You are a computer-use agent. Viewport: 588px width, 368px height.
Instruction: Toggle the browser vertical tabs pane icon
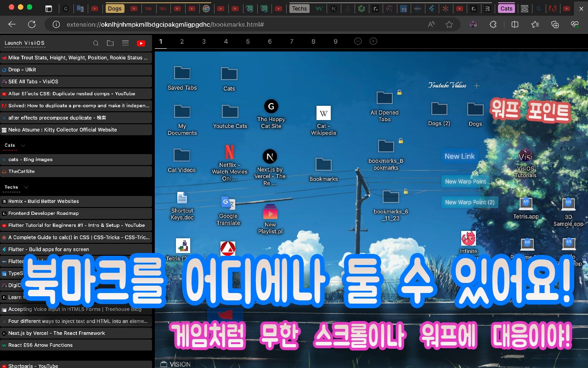coord(49,8)
